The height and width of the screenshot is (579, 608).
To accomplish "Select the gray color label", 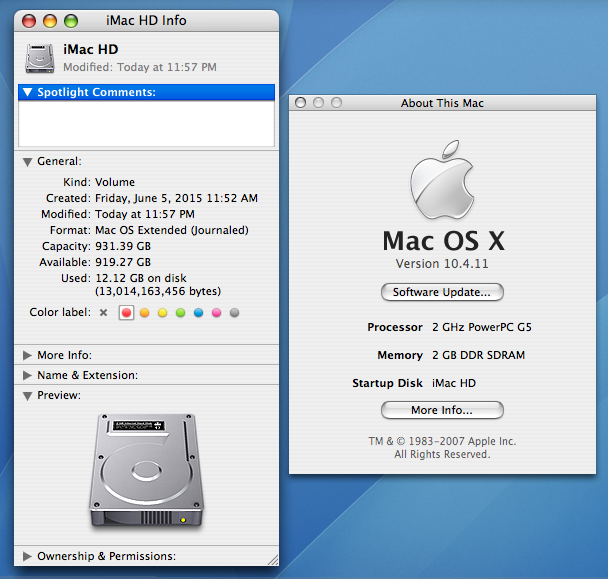I will point(234,313).
